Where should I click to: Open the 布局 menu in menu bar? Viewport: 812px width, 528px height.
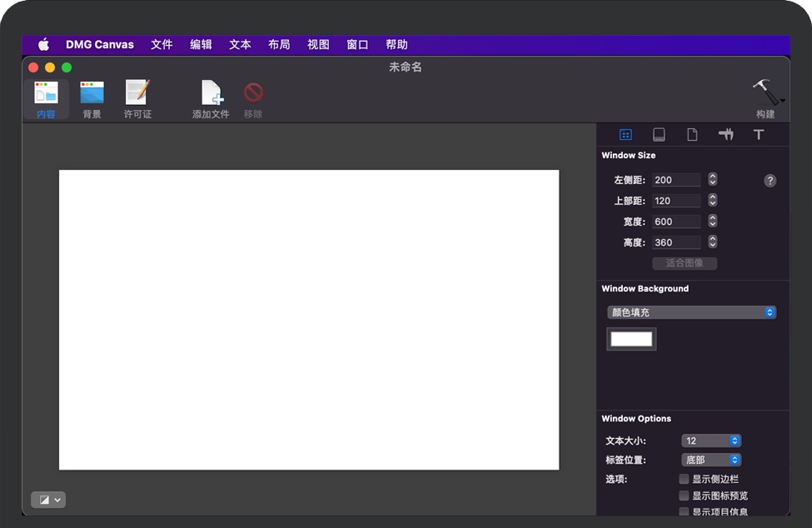click(279, 45)
